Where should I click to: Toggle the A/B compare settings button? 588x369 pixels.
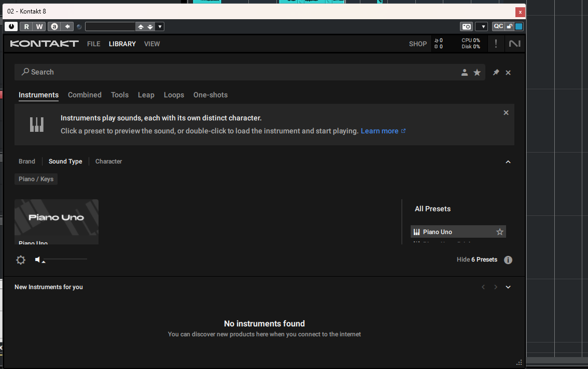[54, 26]
